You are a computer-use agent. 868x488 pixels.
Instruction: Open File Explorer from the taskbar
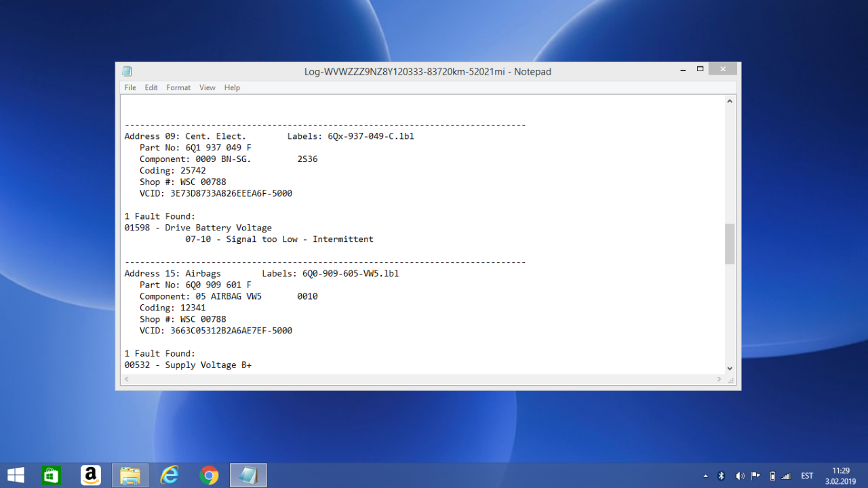point(130,475)
